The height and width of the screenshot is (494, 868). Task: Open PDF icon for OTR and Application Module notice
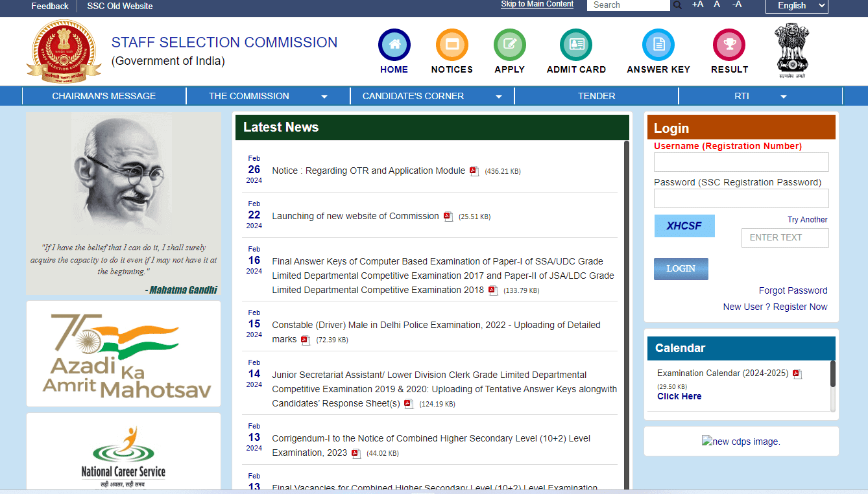[x=474, y=171]
